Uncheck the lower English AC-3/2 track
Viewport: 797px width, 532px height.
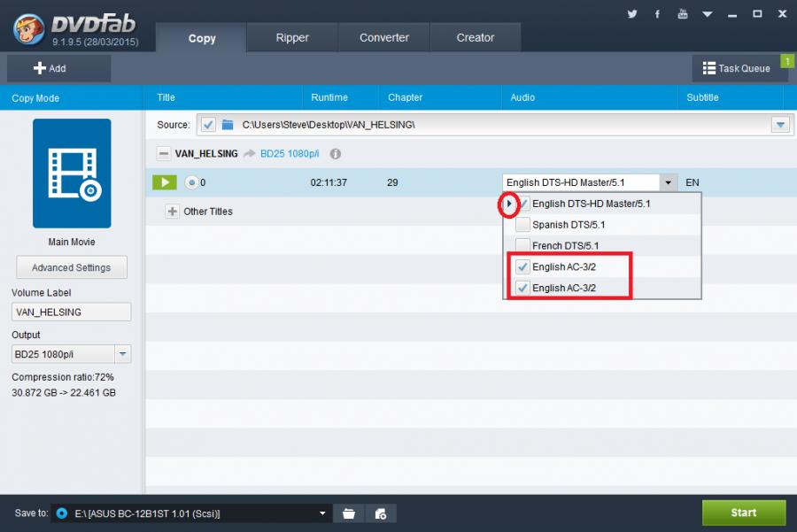click(x=522, y=288)
